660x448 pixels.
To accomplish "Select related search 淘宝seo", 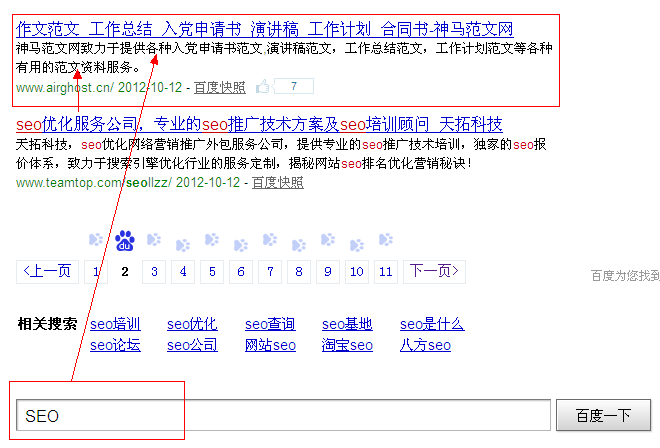I will coord(347,345).
